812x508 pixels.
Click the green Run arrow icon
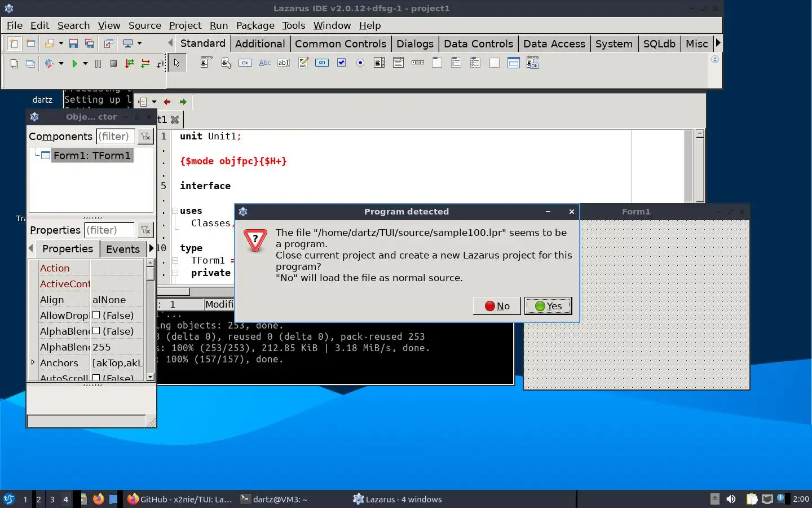point(74,64)
